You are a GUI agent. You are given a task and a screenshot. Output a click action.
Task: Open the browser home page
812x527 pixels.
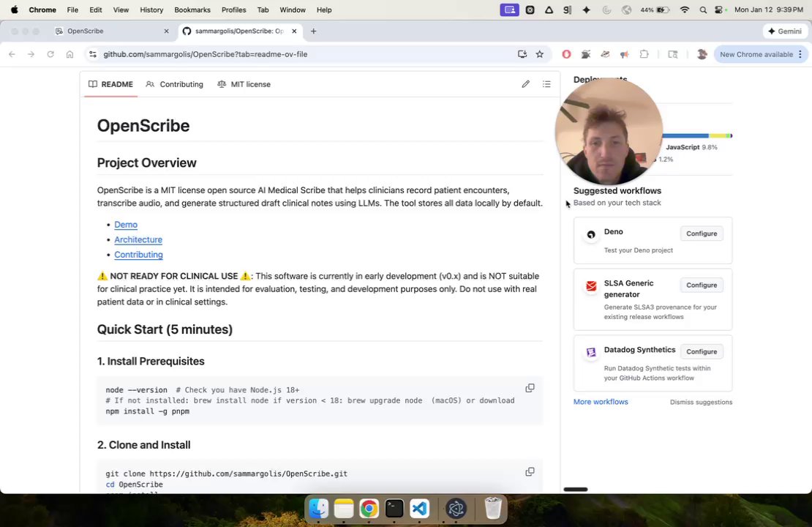(69, 54)
